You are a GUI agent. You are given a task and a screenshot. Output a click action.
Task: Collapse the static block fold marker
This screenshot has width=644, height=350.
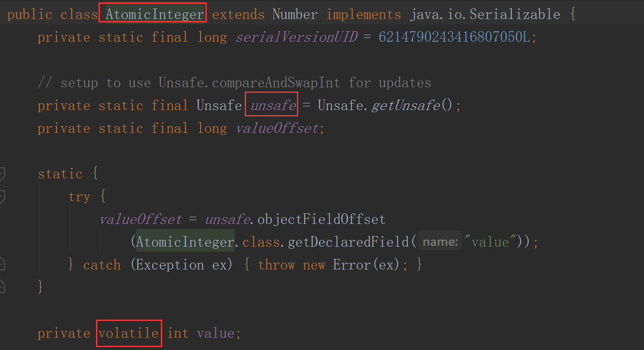[x=2, y=174]
